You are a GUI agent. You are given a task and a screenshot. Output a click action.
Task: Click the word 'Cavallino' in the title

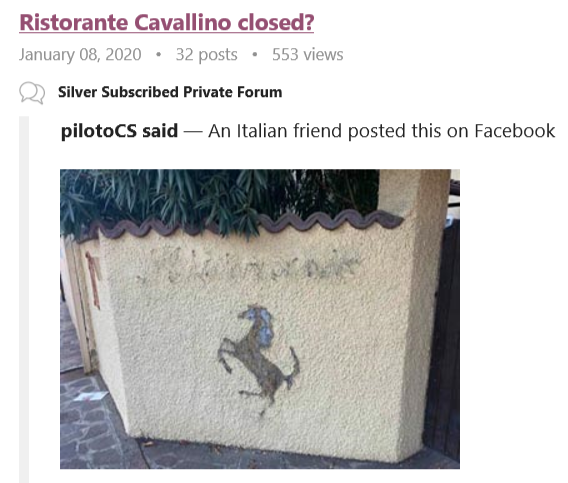coord(183,22)
